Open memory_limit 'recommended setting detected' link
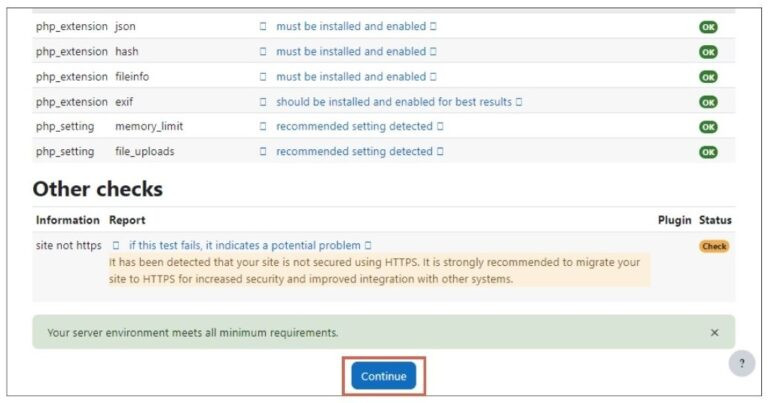This screenshot has width=768, height=403. [x=354, y=126]
